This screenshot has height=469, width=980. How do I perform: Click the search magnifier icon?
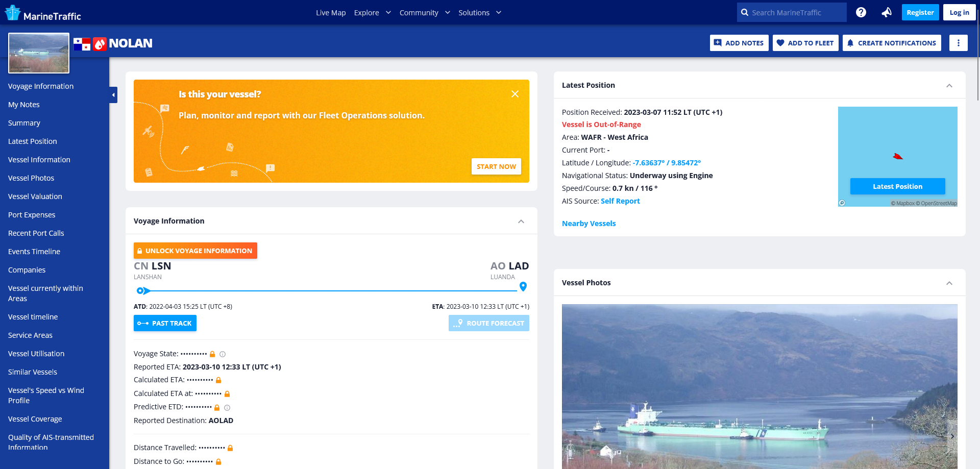[745, 12]
